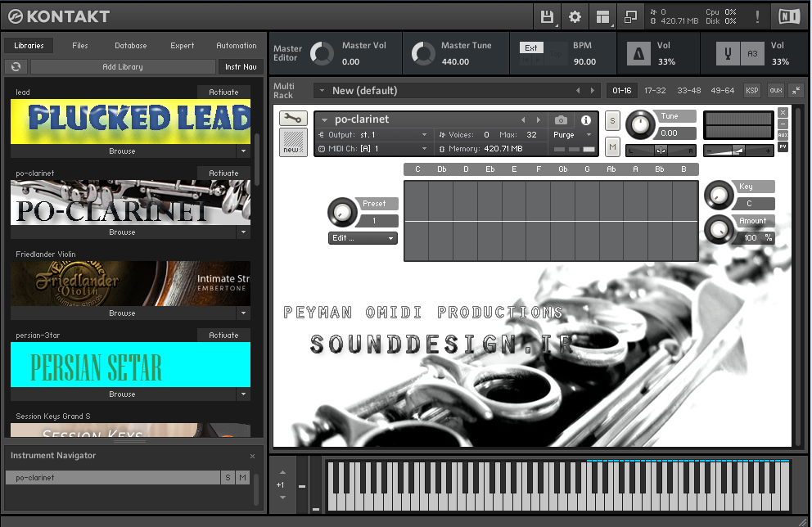Mute the po-clarinet instrument in rack
The height and width of the screenshot is (527, 812).
point(612,147)
